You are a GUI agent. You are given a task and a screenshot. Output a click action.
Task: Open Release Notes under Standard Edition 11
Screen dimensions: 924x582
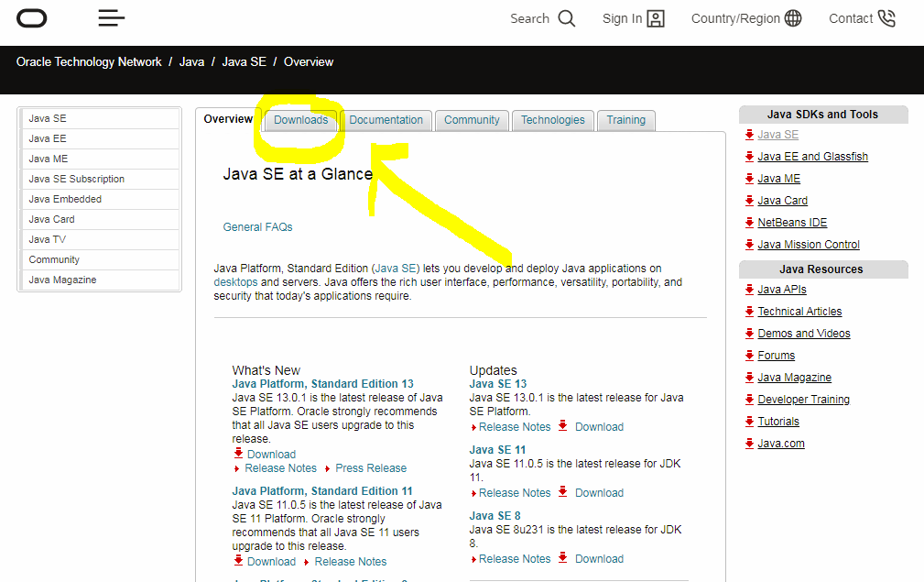(351, 562)
